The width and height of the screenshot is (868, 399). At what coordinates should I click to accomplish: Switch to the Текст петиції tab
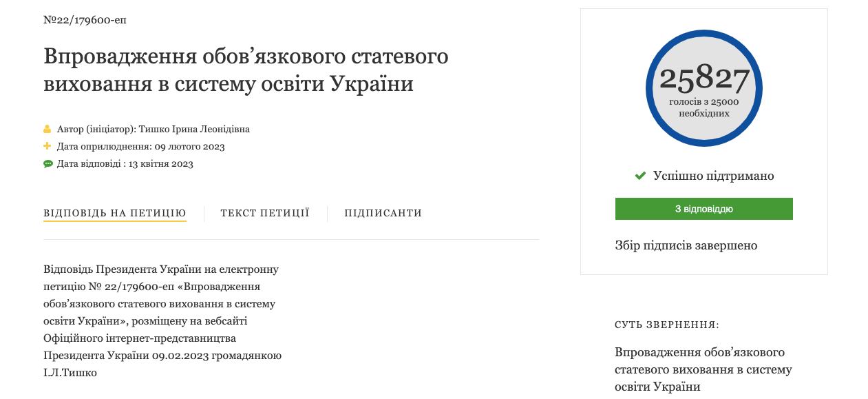[x=265, y=213]
